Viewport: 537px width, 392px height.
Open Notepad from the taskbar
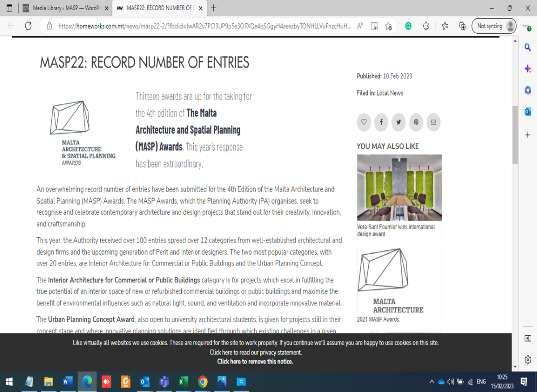tap(29, 382)
